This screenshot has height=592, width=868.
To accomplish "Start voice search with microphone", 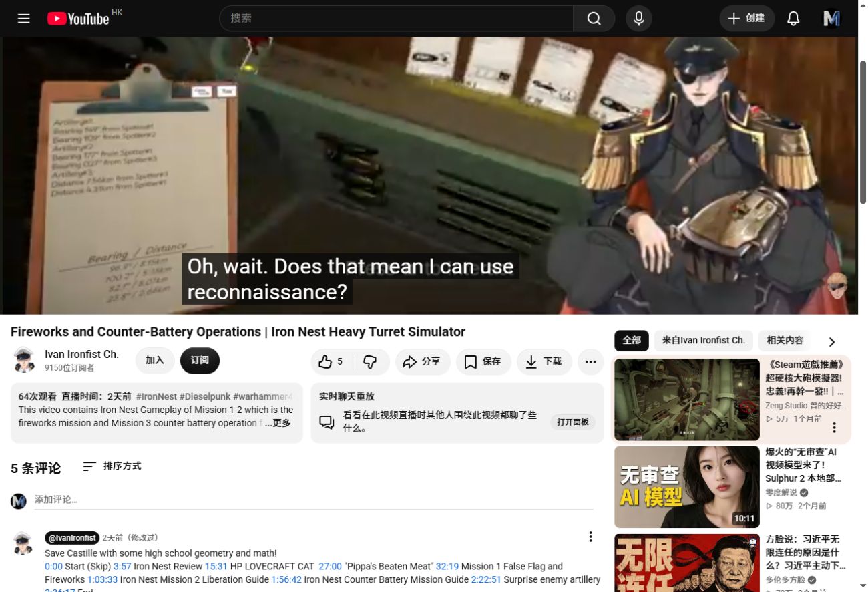I will [639, 19].
